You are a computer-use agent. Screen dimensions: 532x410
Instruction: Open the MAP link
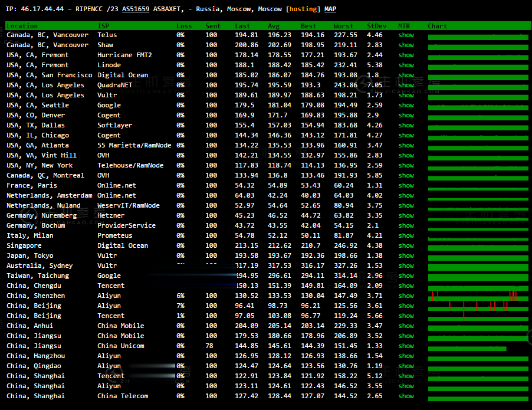pyautogui.click(x=330, y=9)
